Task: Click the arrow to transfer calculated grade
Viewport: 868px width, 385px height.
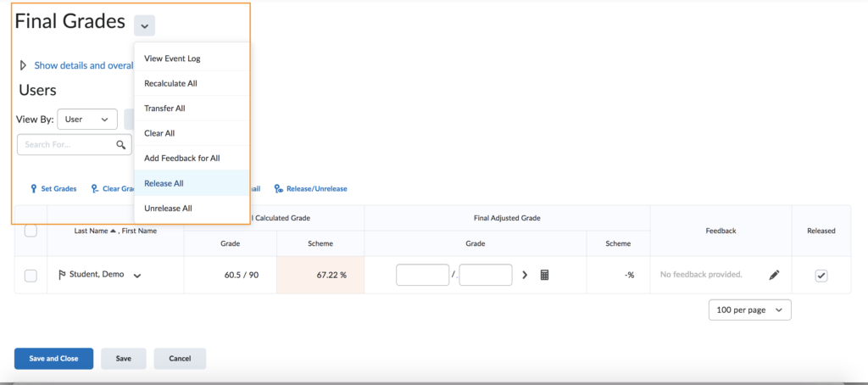Action: (x=525, y=275)
